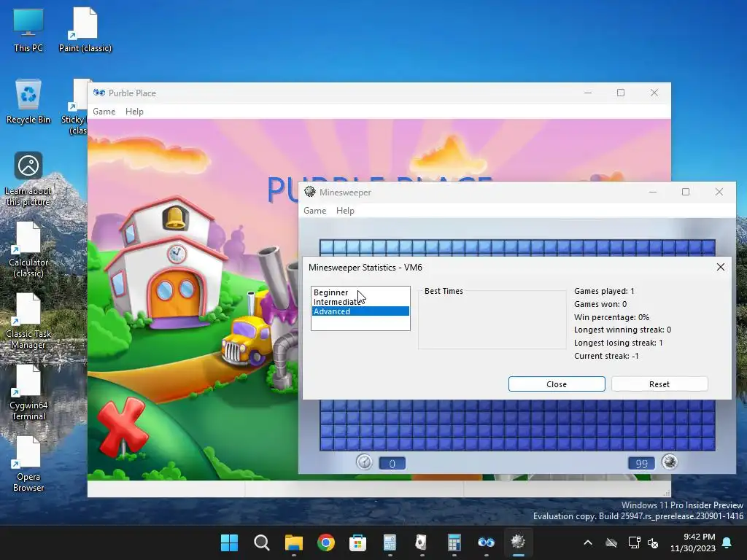
Task: Close the Minesweeper Statistics dialog with X
Action: [x=720, y=267]
